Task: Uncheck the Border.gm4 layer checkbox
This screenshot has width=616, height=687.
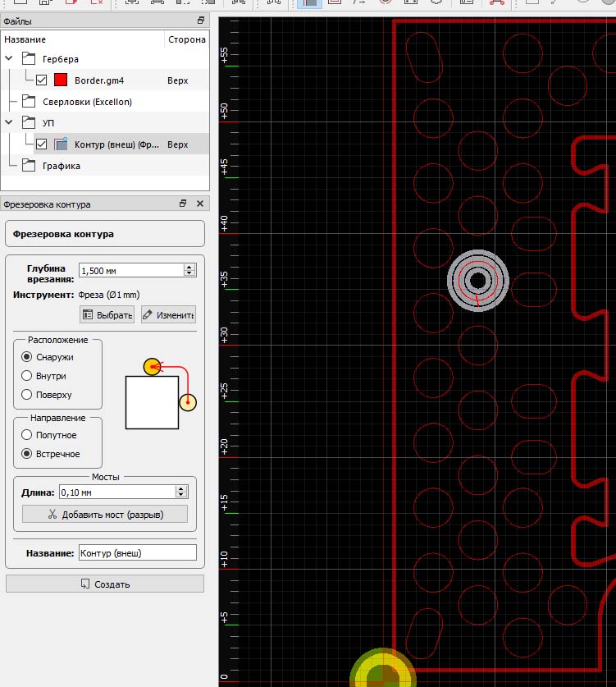Action: 41,80
